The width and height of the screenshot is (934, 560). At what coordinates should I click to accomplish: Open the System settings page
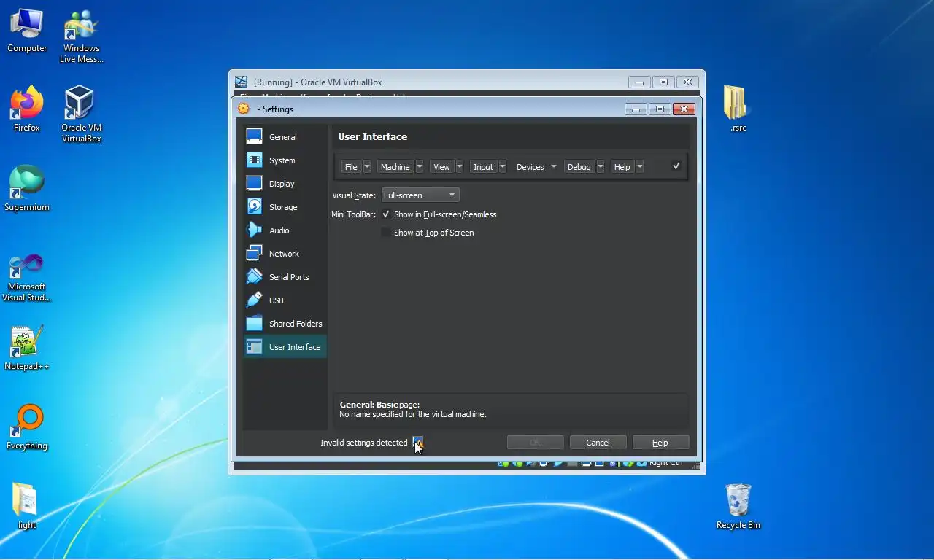pos(285,160)
